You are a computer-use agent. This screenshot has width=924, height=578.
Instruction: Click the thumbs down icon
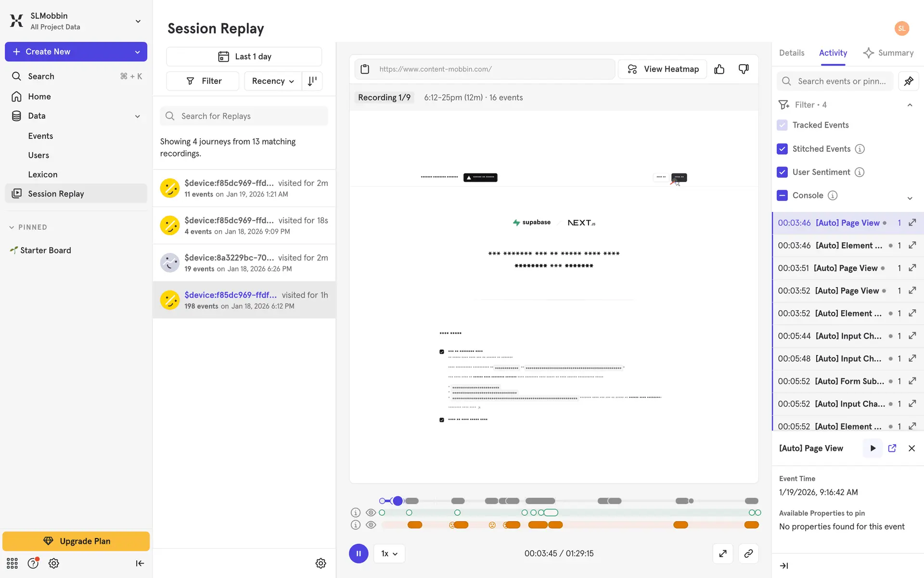[744, 69]
